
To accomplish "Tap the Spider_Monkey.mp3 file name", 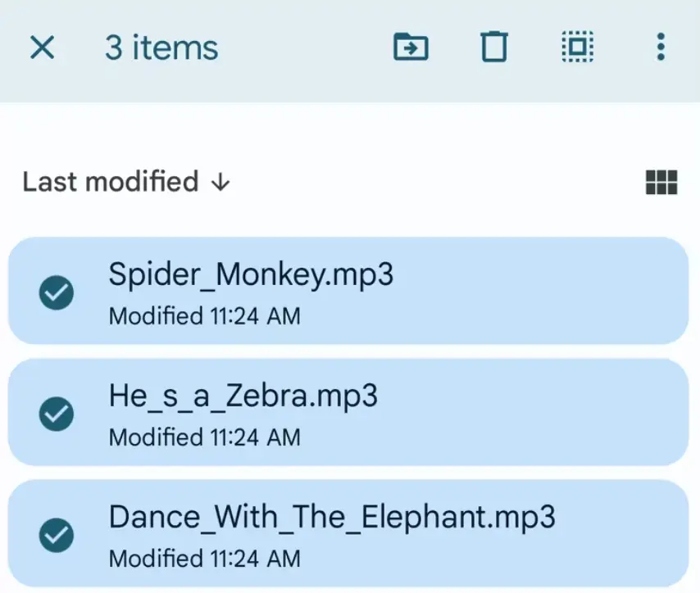I will click(251, 275).
